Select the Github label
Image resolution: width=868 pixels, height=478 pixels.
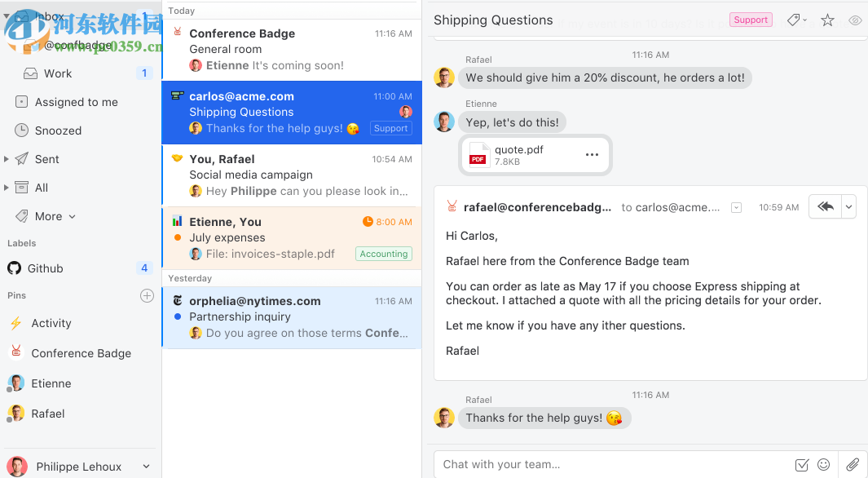pos(46,268)
